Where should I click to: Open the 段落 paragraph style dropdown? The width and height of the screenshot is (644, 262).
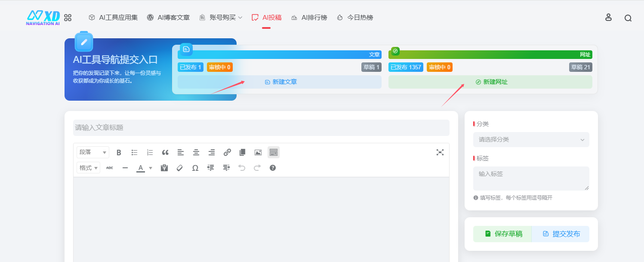[x=92, y=152]
